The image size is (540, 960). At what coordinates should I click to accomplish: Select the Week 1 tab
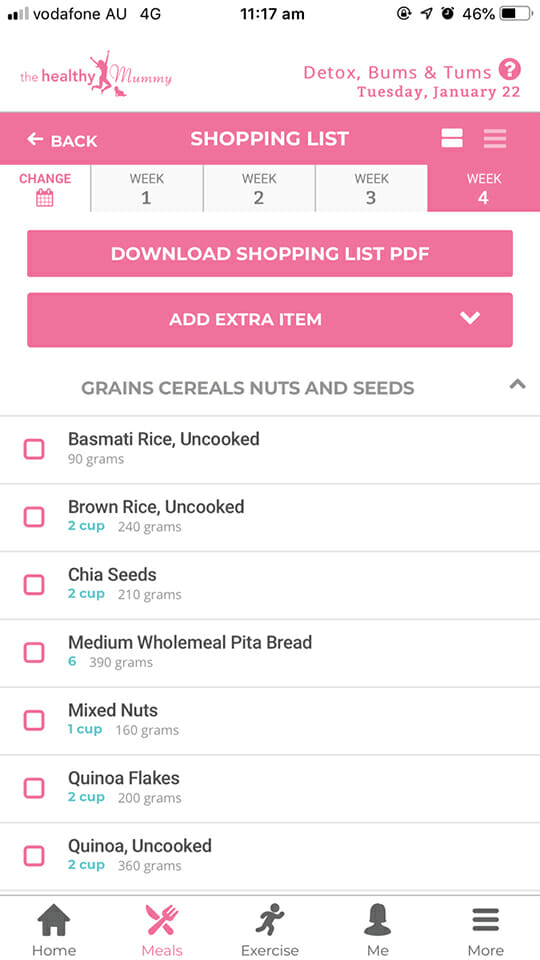146,188
